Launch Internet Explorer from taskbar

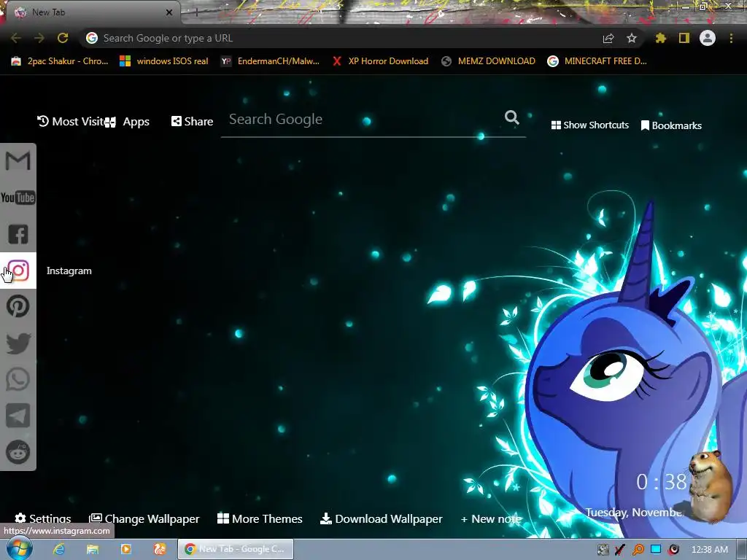pos(59,549)
